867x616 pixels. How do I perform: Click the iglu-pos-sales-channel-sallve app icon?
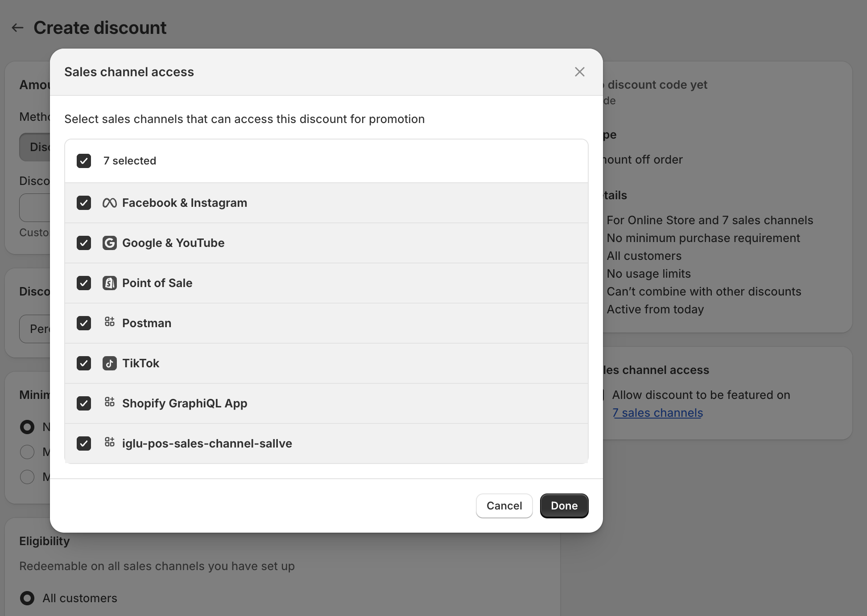click(x=110, y=442)
